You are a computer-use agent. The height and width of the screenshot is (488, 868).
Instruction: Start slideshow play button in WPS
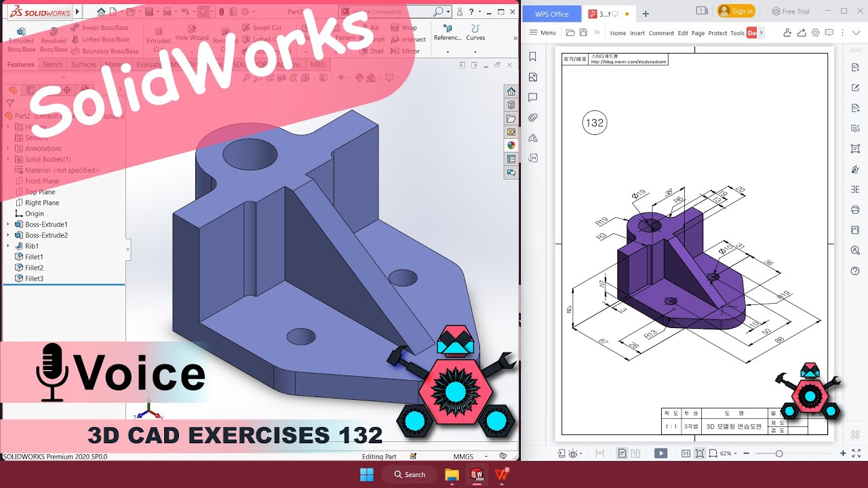pyautogui.click(x=660, y=453)
